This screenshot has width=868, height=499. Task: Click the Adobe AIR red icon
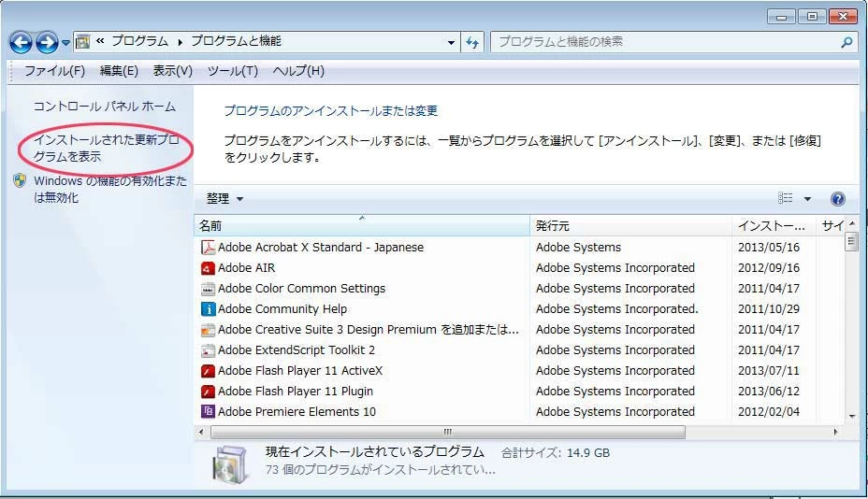coord(208,268)
